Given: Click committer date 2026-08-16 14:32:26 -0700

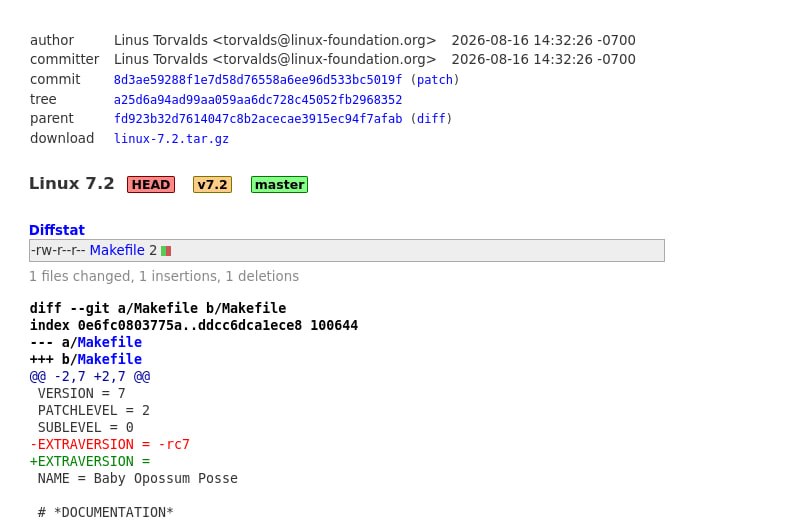Looking at the screenshot, I should pyautogui.click(x=543, y=60).
